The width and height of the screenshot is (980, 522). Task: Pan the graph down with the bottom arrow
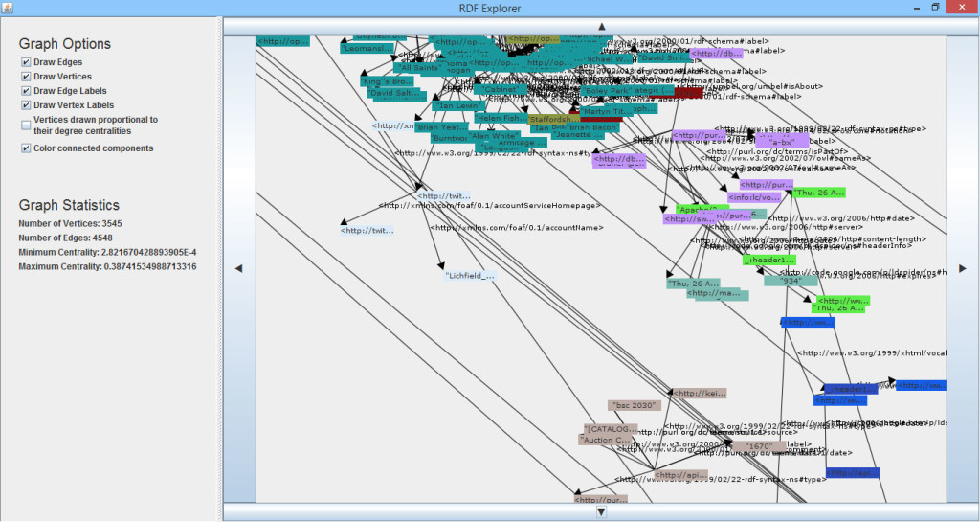point(601,511)
